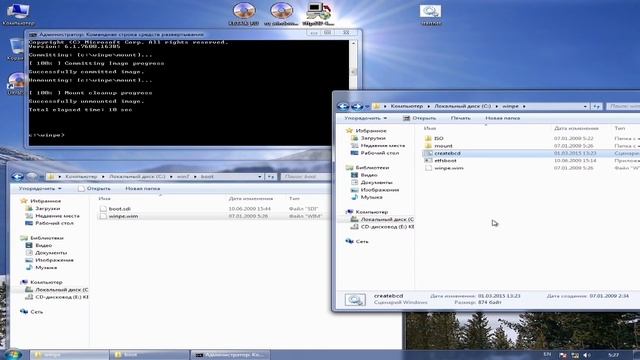The height and width of the screenshot is (360, 640).
Task: Click the search field in boot window
Action: [305, 177]
